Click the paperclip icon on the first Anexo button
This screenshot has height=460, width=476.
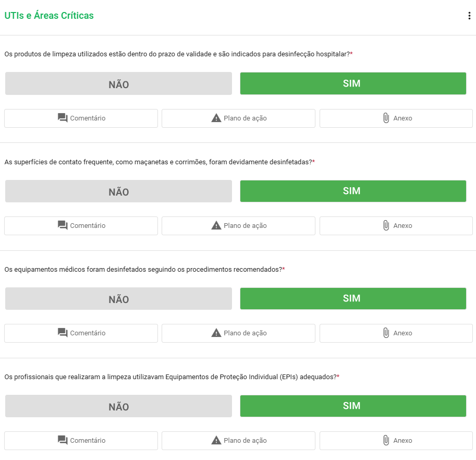click(x=386, y=118)
